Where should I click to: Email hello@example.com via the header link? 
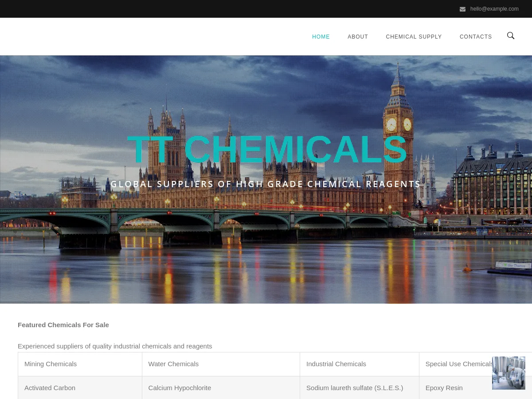click(x=494, y=9)
